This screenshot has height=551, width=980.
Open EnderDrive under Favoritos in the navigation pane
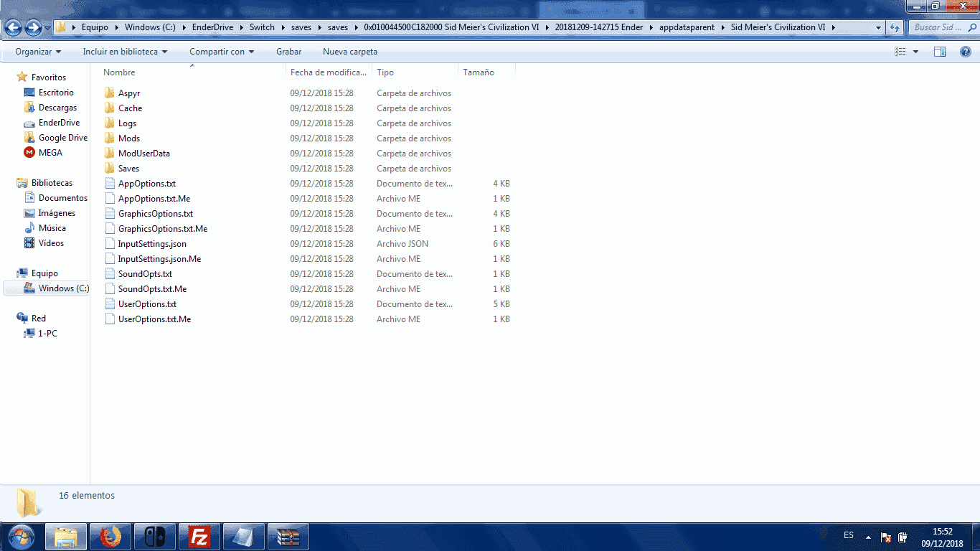pos(59,123)
